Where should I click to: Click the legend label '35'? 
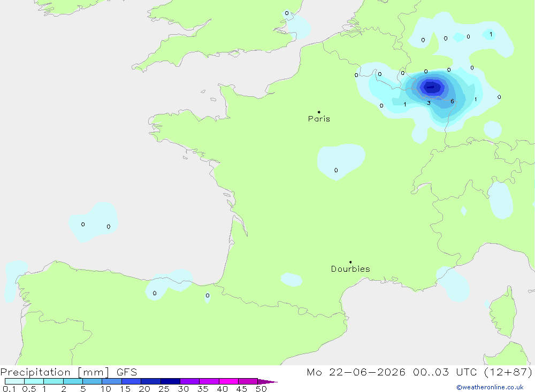point(203,389)
